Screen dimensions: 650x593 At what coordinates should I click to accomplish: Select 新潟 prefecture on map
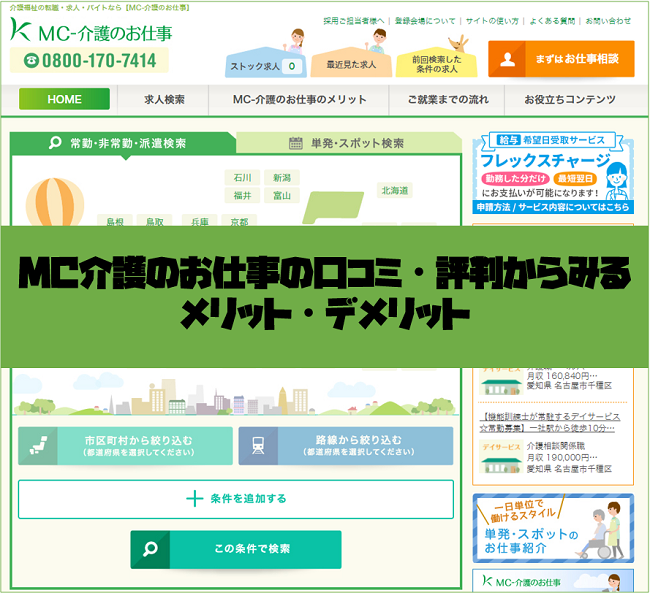point(282,178)
